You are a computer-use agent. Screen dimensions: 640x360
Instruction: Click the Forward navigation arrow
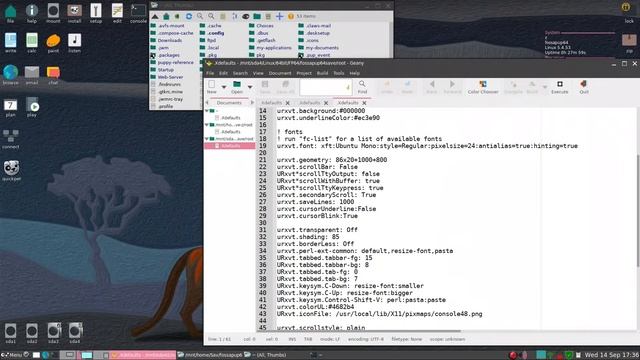point(452,84)
